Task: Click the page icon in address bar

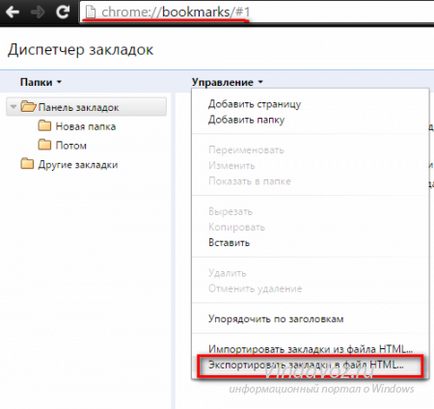Action: click(90, 13)
